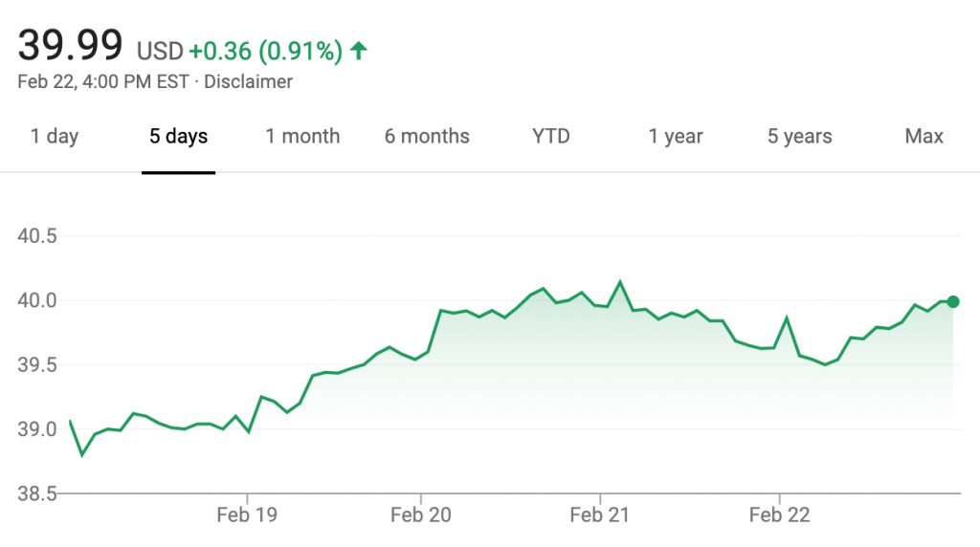Open the Disclaimer link
980x547 pixels.
248,82
